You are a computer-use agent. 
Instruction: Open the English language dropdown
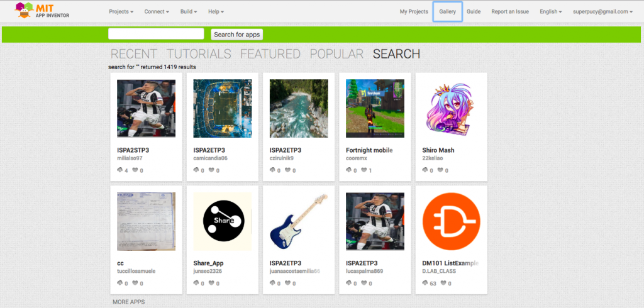(551, 11)
